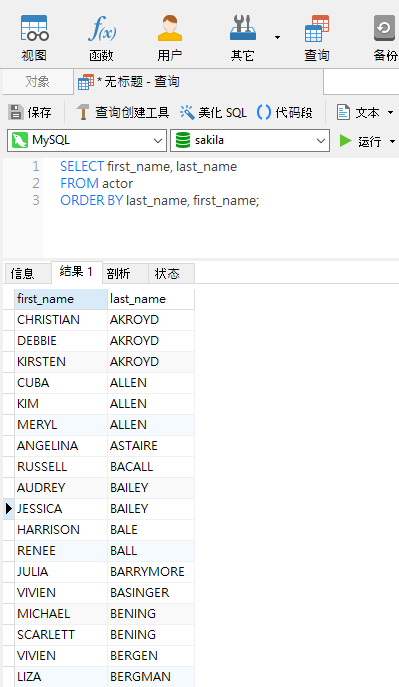Click on the FROM actor line

click(x=96, y=183)
